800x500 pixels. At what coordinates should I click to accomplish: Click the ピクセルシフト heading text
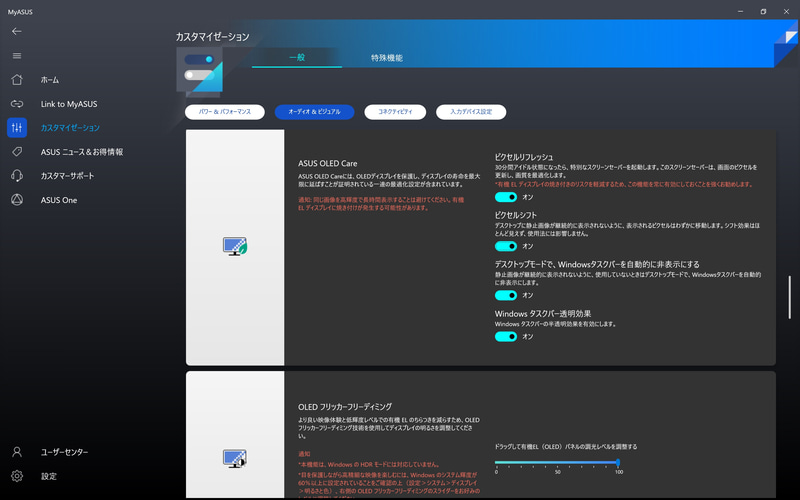[x=515, y=215]
